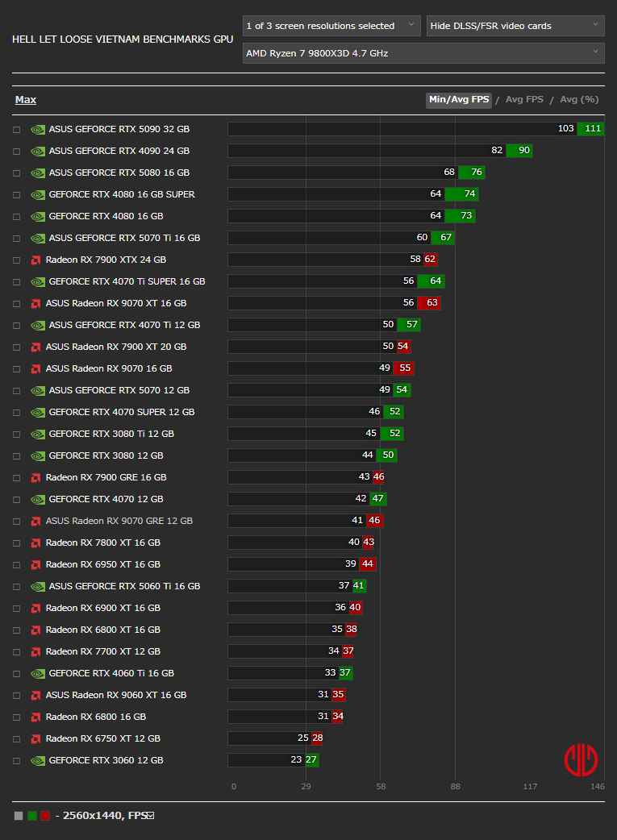Click the RTX 4090 green 90 average bar

coord(519,151)
